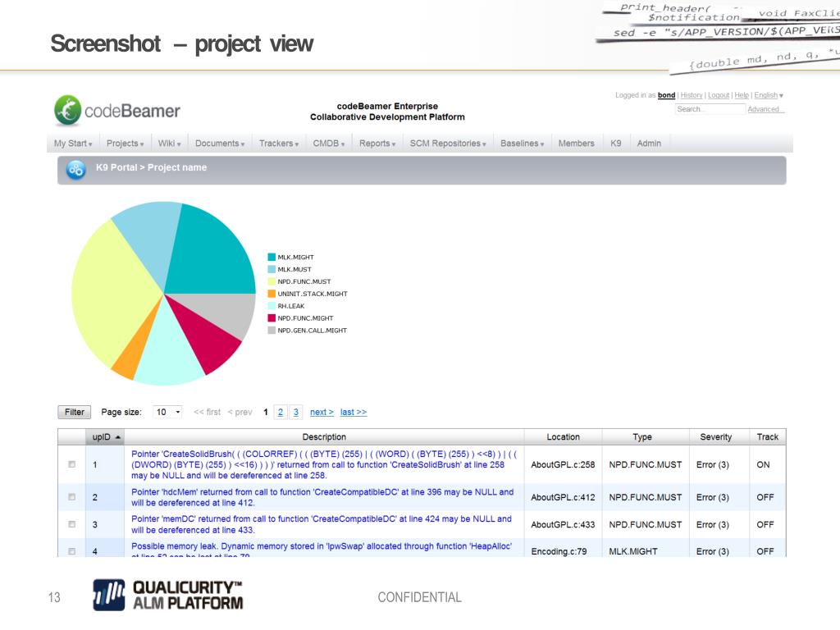Open the bond user profile link
Screen dimensions: 840x630
(666, 95)
